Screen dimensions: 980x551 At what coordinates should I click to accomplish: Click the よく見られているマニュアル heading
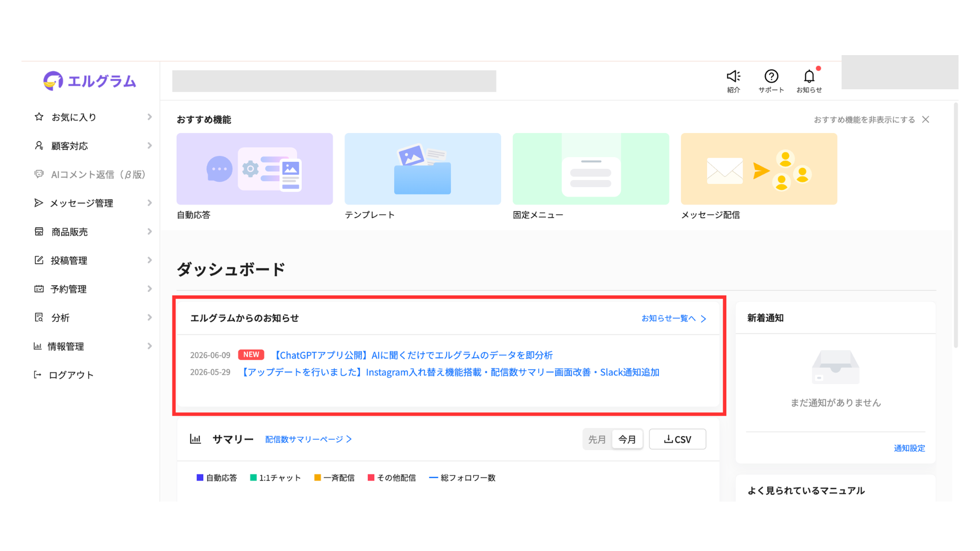(806, 490)
